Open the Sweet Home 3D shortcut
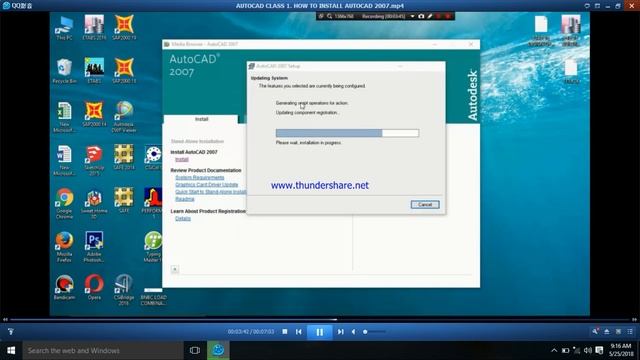The image size is (640, 360). [x=94, y=204]
